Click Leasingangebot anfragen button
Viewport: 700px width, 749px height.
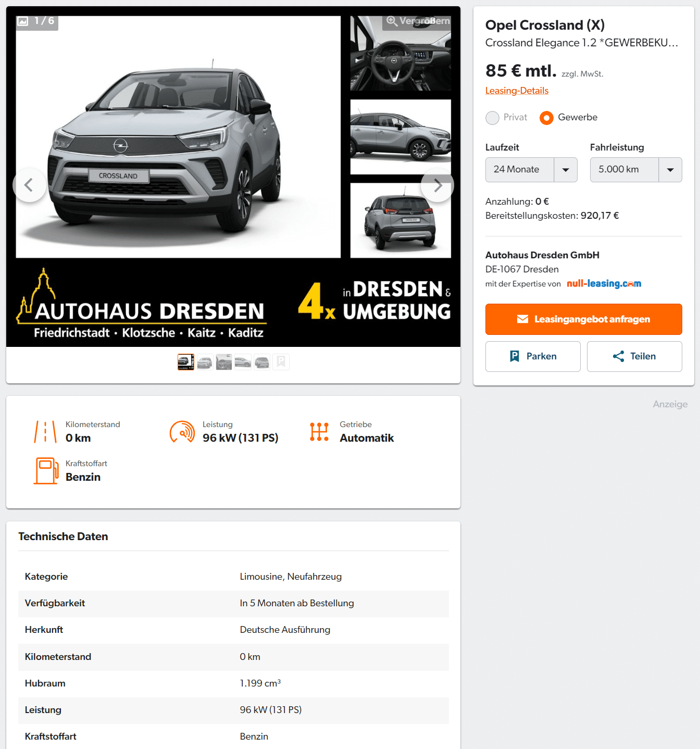584,319
